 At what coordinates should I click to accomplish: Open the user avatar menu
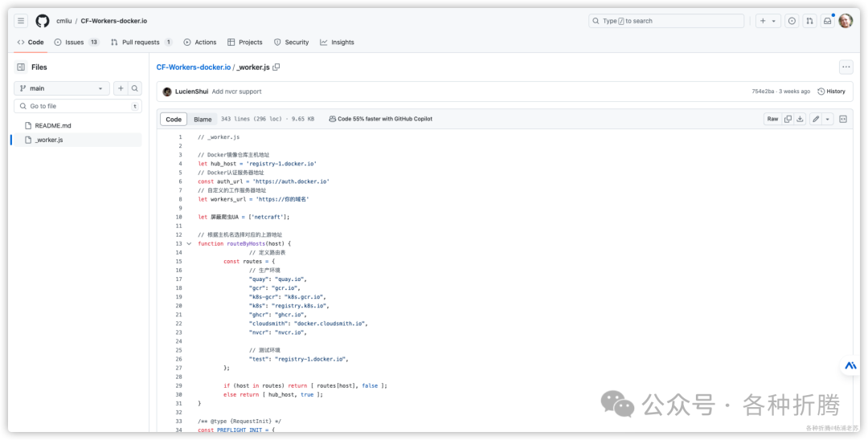[x=845, y=21]
